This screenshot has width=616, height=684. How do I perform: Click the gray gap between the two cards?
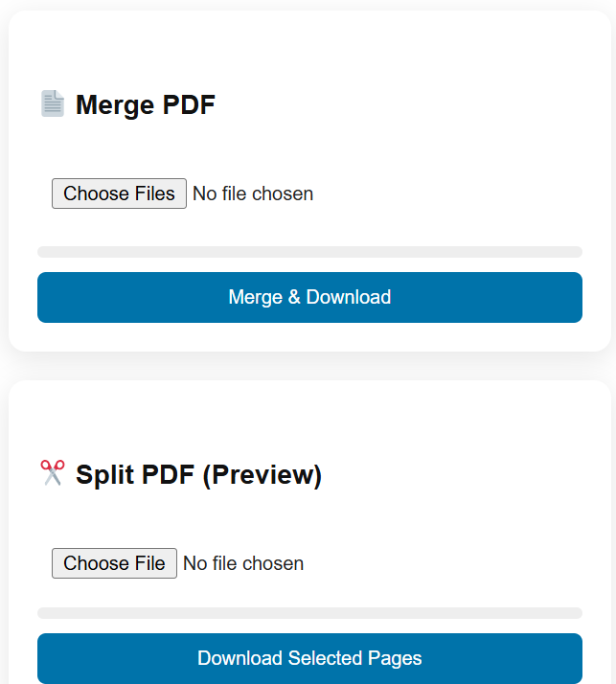[x=309, y=366]
